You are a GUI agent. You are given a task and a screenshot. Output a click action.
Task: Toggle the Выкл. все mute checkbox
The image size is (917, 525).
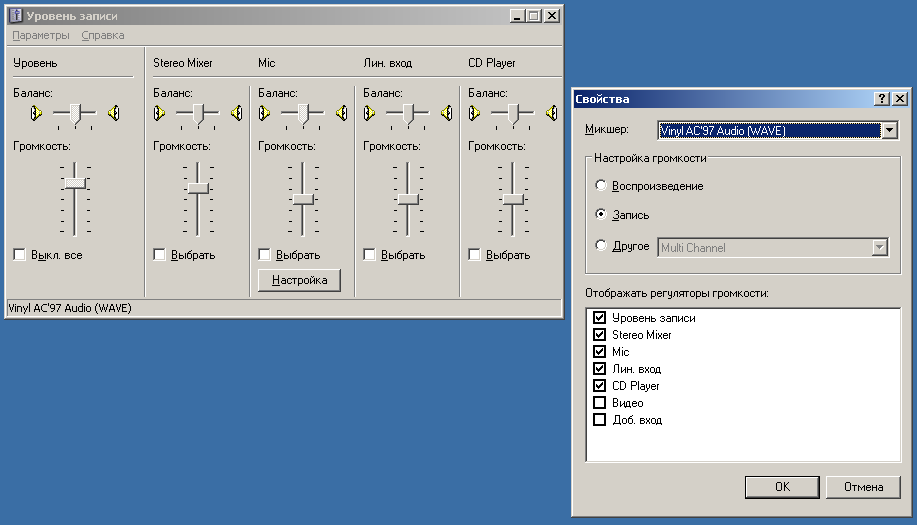tap(20, 255)
